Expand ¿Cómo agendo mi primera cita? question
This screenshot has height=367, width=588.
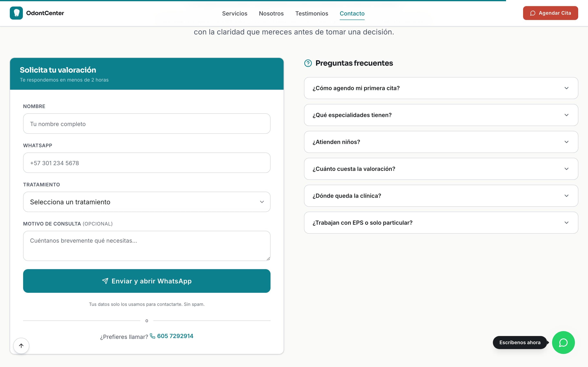[x=441, y=88]
